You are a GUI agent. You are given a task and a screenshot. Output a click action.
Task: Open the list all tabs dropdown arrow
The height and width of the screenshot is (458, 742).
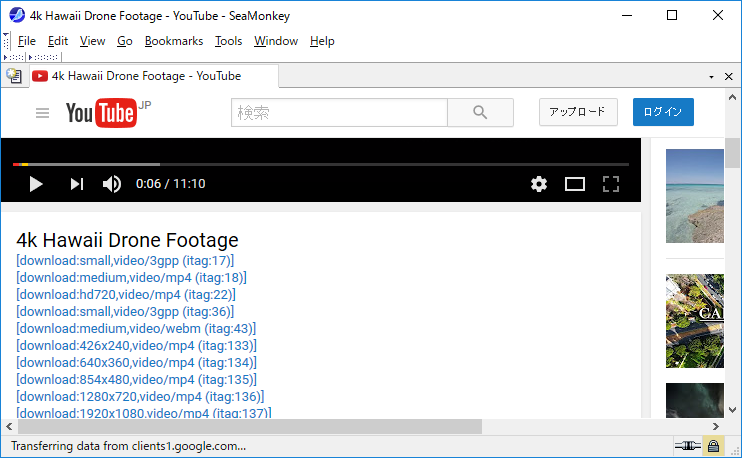point(711,77)
